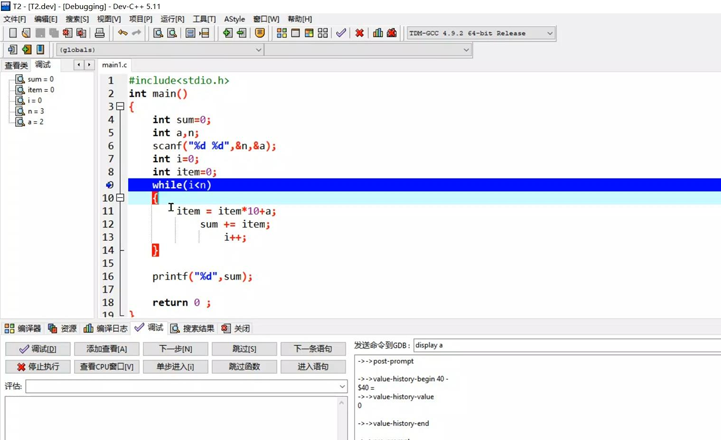
Task: Click the Redo arrow icon
Action: click(x=137, y=33)
